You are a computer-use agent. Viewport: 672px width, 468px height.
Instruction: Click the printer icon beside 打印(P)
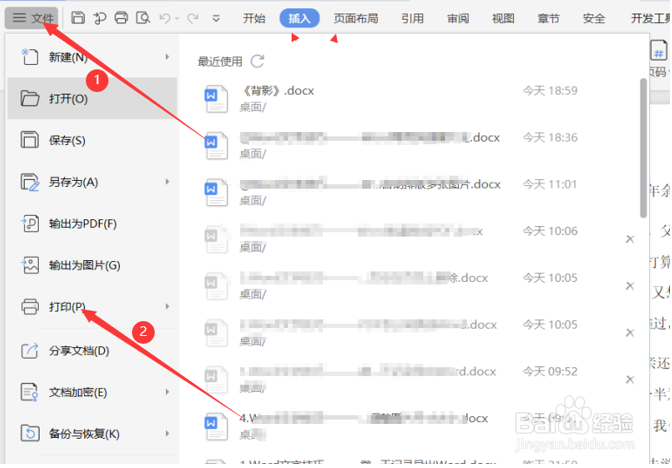tap(30, 306)
